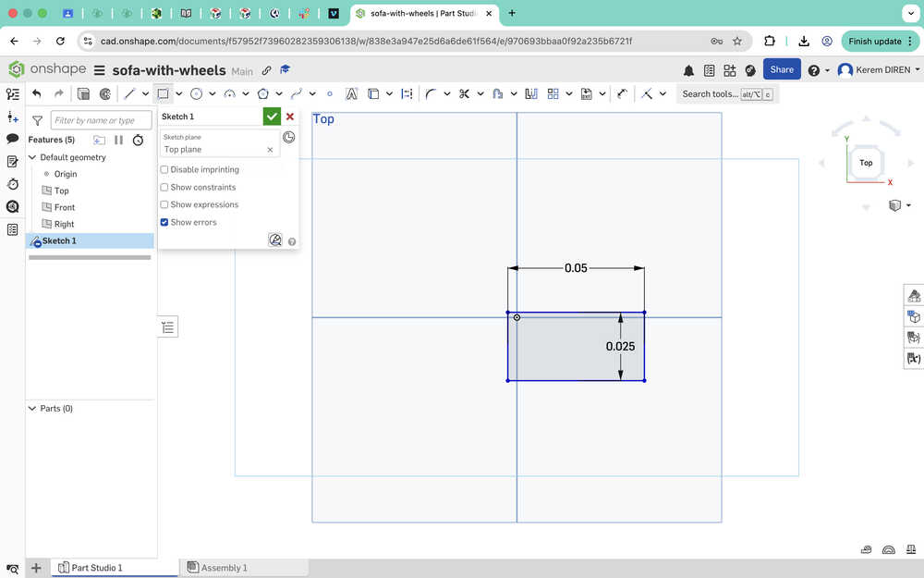Viewport: 924px width, 578px height.
Task: Select the Line sketch tool
Action: (x=129, y=93)
